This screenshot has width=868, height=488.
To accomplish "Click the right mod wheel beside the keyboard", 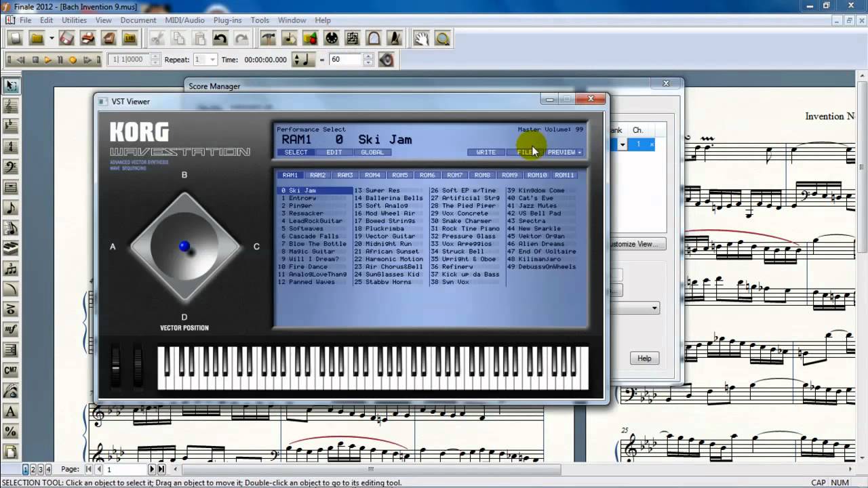I will pyautogui.click(x=138, y=366).
